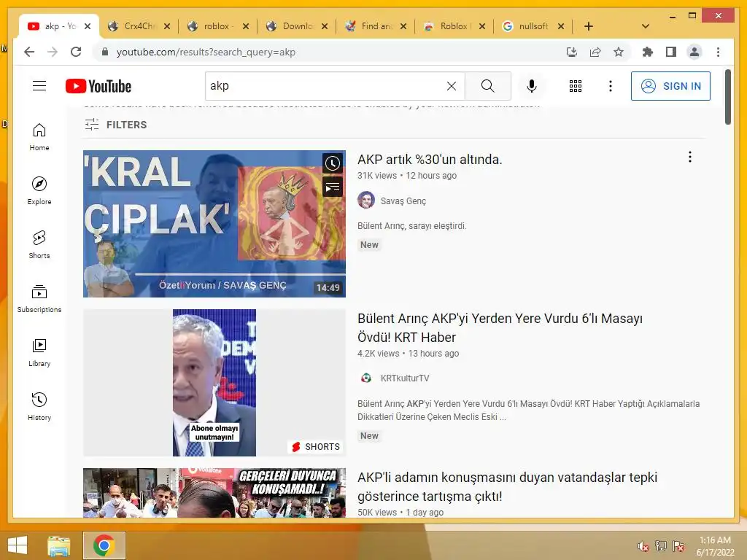Add KRAL ÇIPLAK video to queue
747x560 pixels.
pyautogui.click(x=333, y=187)
